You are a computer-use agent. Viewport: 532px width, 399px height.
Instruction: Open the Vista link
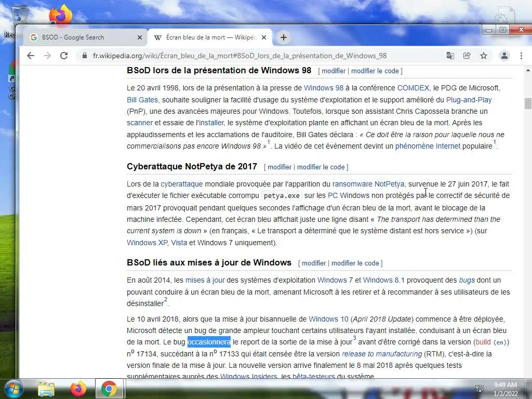179,243
